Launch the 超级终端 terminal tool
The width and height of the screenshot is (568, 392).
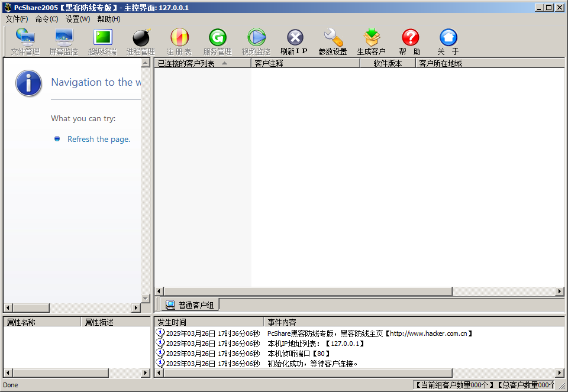(102, 42)
